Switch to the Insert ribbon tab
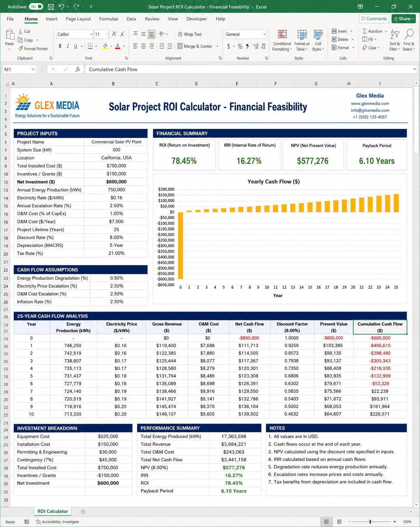 [x=51, y=19]
